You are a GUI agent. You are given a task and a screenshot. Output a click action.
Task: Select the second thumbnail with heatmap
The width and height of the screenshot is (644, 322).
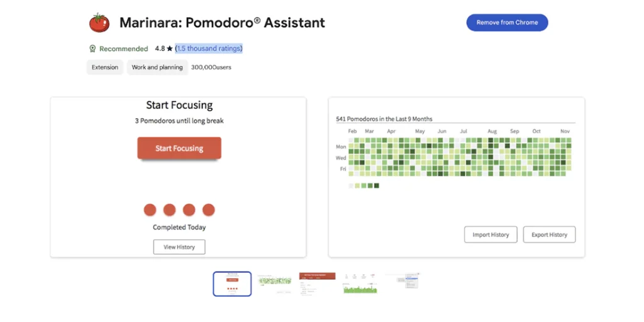[275, 284]
